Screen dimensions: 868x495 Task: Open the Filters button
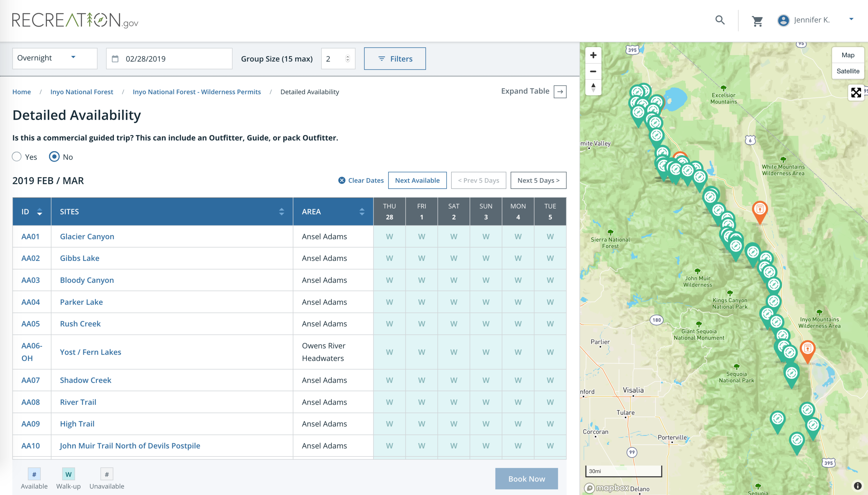click(395, 59)
